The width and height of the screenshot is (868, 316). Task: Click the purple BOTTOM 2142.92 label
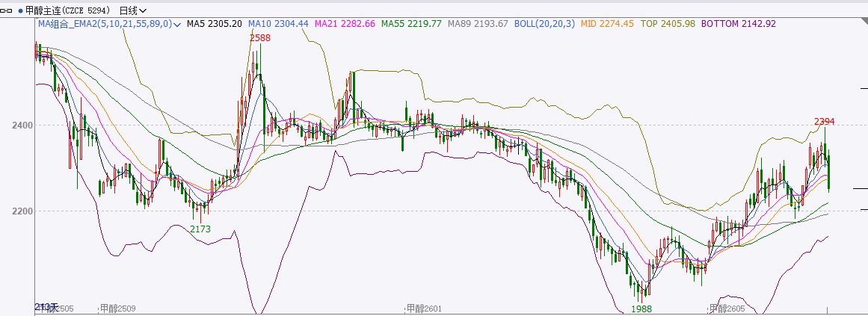point(738,24)
